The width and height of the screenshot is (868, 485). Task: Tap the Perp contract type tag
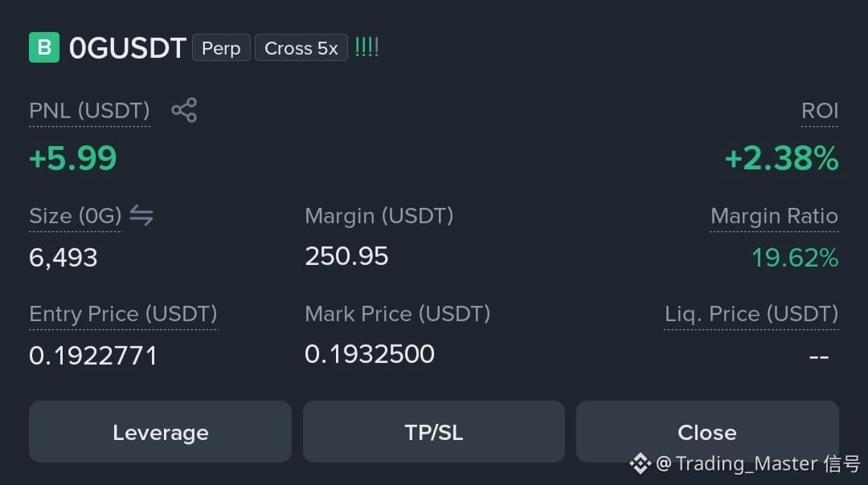(222, 48)
